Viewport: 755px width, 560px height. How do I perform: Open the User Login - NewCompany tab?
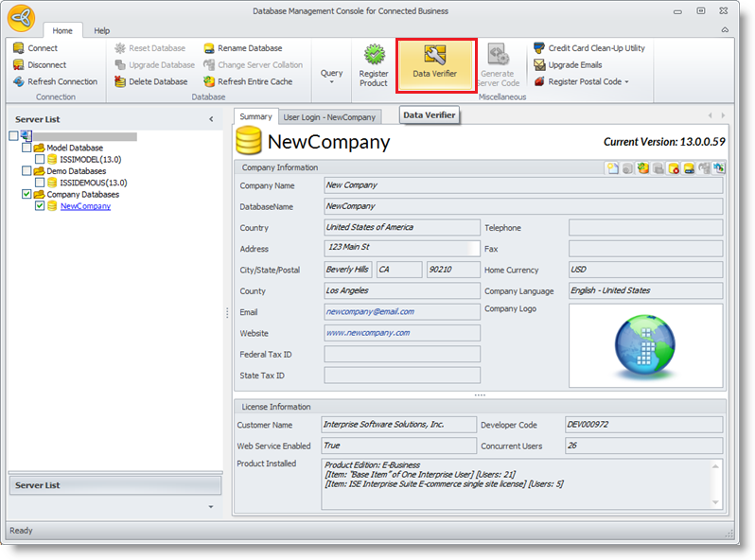pos(329,117)
